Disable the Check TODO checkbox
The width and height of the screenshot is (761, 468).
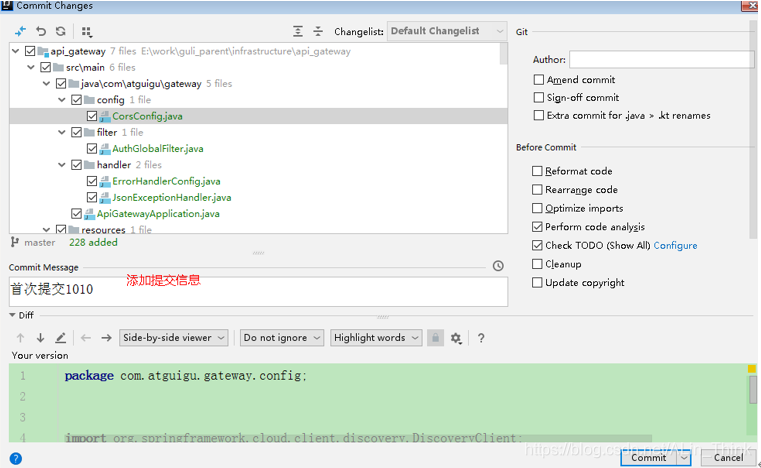[x=537, y=245]
